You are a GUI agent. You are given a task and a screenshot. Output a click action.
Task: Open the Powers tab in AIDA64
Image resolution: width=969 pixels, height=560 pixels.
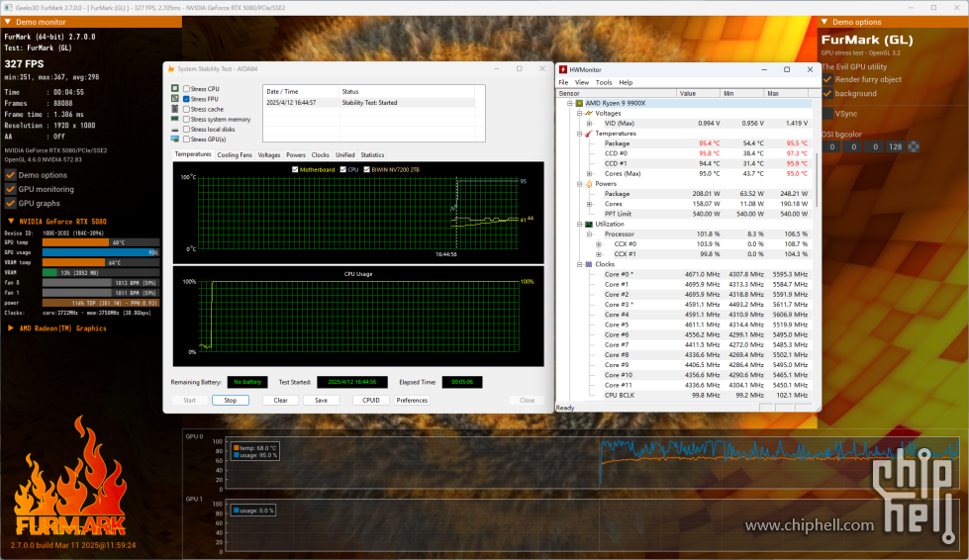click(x=295, y=155)
